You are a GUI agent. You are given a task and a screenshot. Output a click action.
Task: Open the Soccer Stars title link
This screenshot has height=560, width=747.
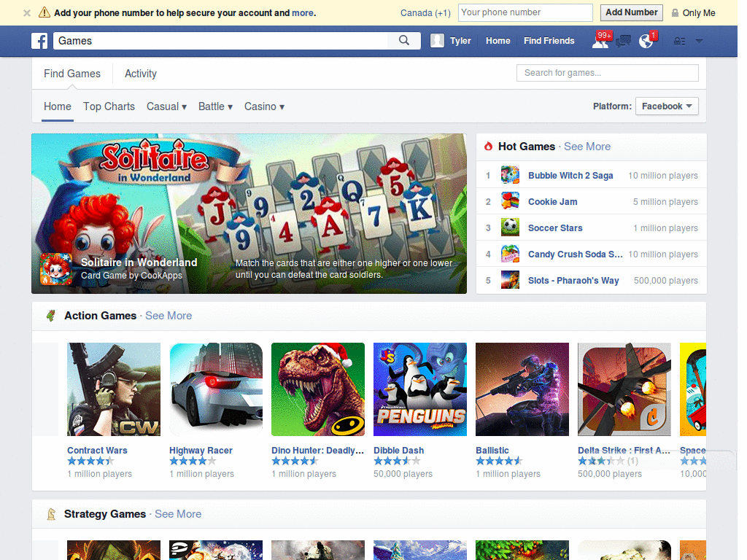point(555,228)
